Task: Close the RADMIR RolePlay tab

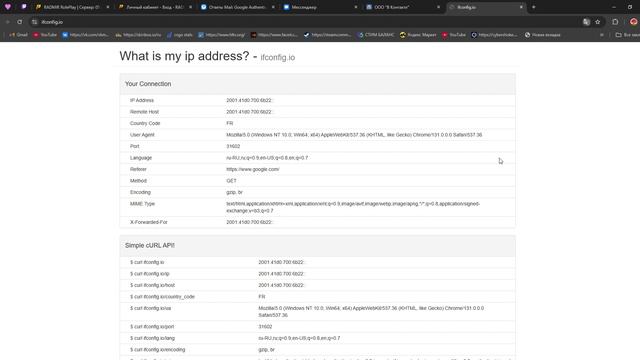Action: [x=108, y=7]
